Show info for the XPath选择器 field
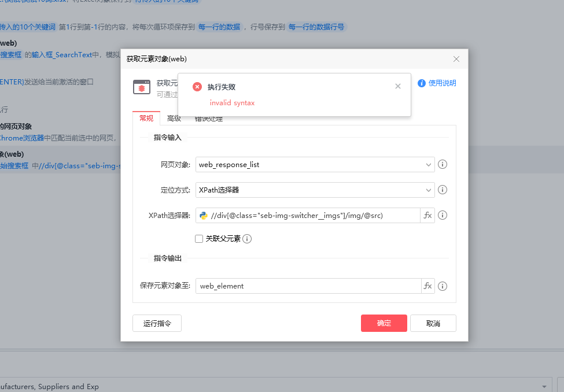This screenshot has height=392, width=564. (x=443, y=215)
